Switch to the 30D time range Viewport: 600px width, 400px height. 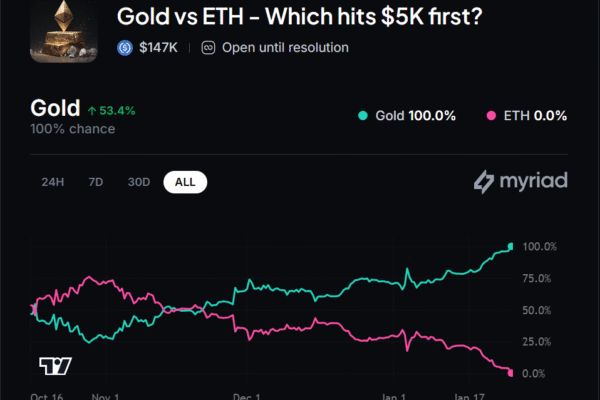point(139,182)
